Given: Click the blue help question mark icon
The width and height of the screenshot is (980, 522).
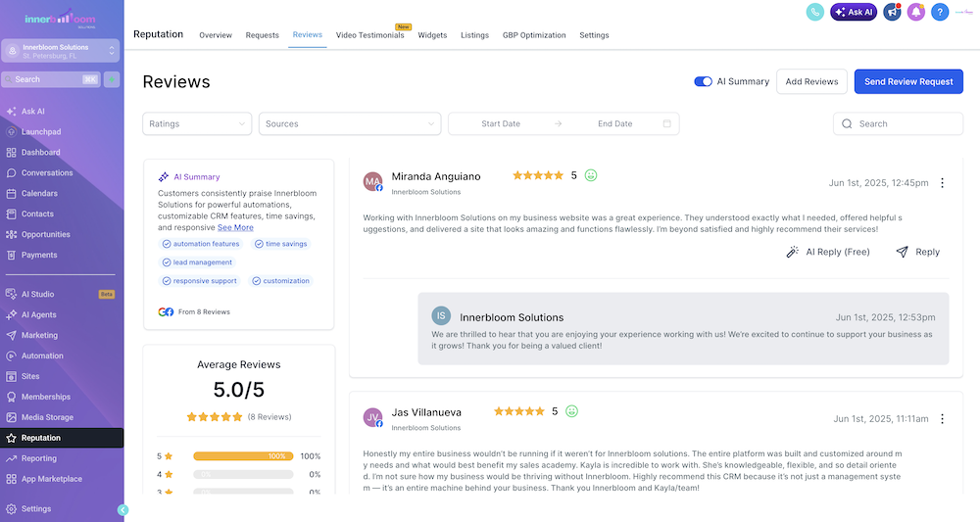Looking at the screenshot, I should 940,12.
